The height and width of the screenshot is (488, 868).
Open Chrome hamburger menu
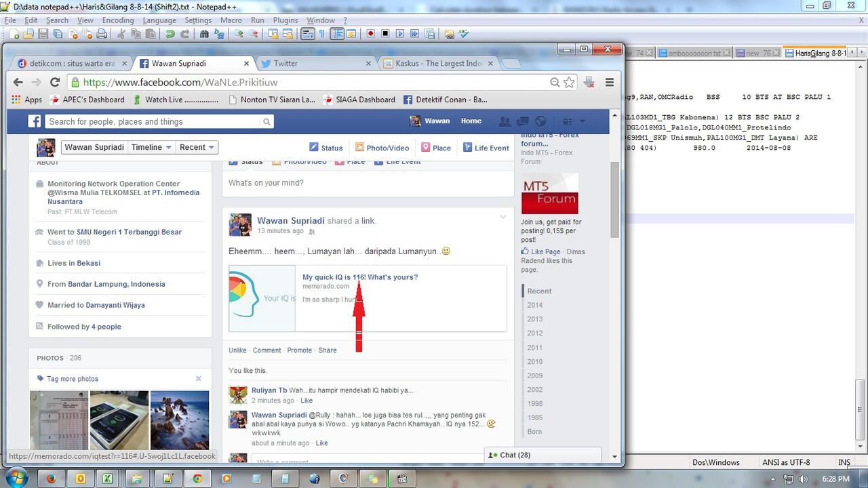(610, 82)
